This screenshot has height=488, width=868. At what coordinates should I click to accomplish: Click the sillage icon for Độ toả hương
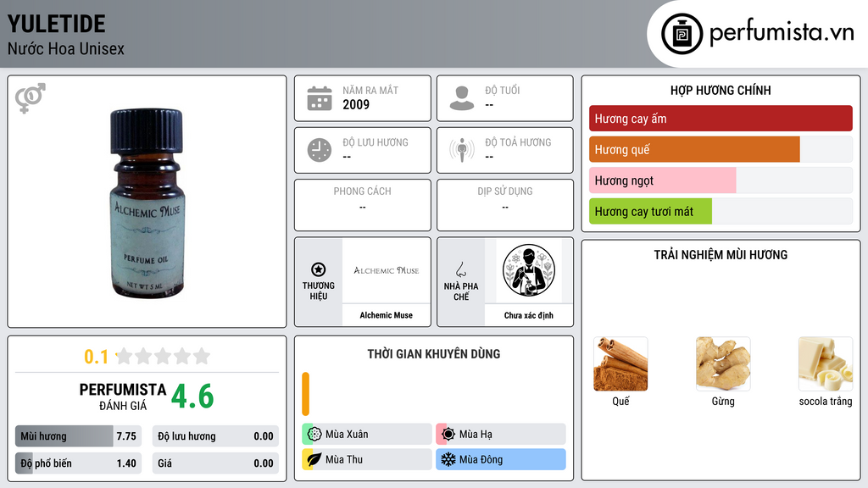[462, 151]
